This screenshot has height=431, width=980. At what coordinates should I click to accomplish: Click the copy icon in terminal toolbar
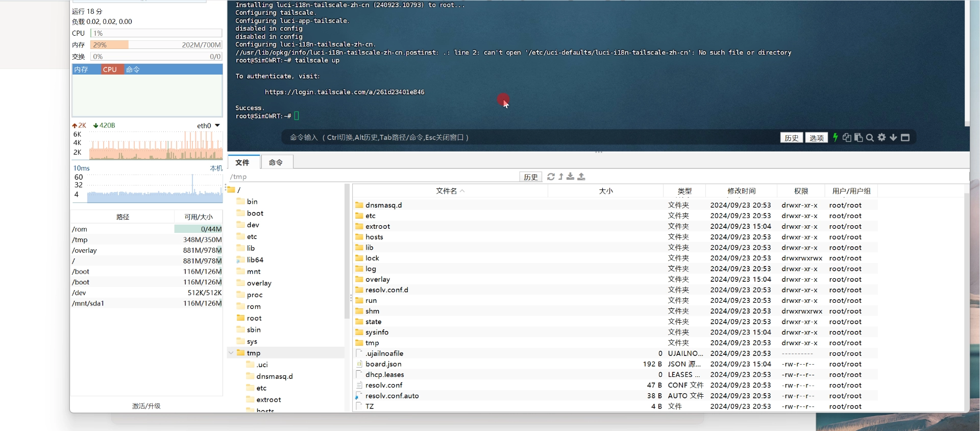(x=847, y=137)
